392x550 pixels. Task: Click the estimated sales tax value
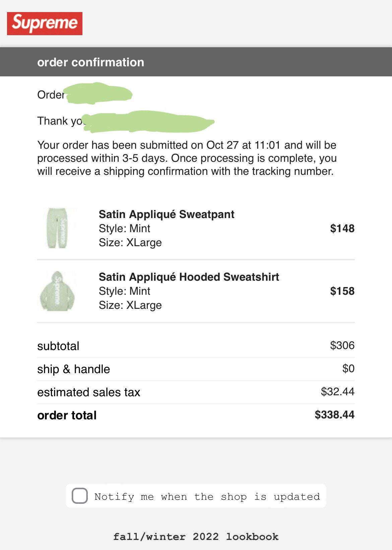337,392
